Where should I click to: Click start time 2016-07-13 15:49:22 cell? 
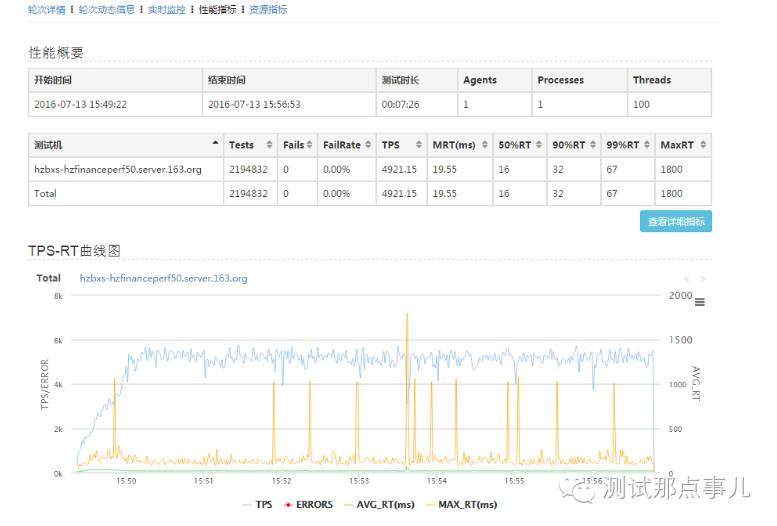(x=115, y=104)
